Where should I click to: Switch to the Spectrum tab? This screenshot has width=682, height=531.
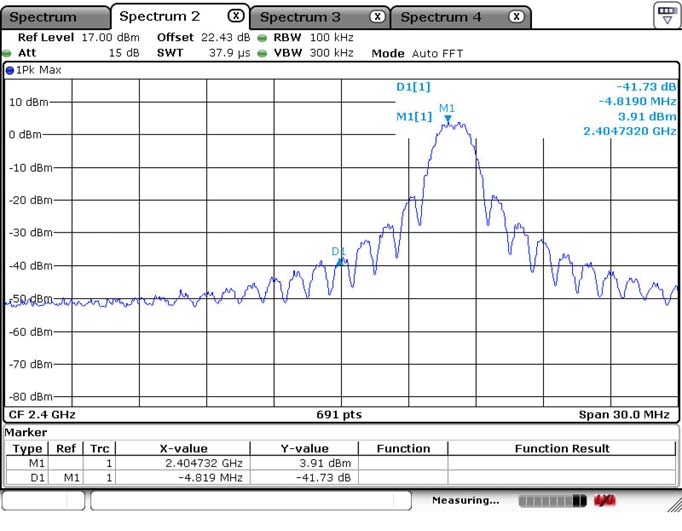pyautogui.click(x=55, y=17)
